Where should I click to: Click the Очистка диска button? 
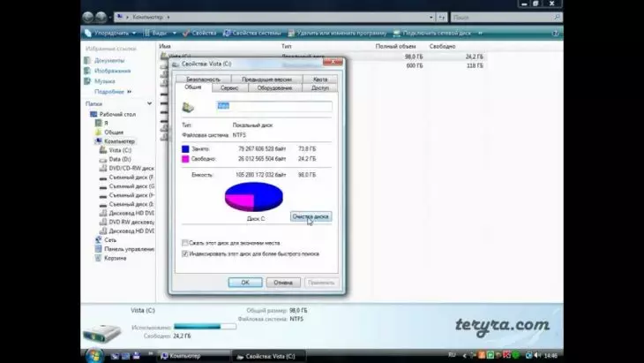point(311,216)
